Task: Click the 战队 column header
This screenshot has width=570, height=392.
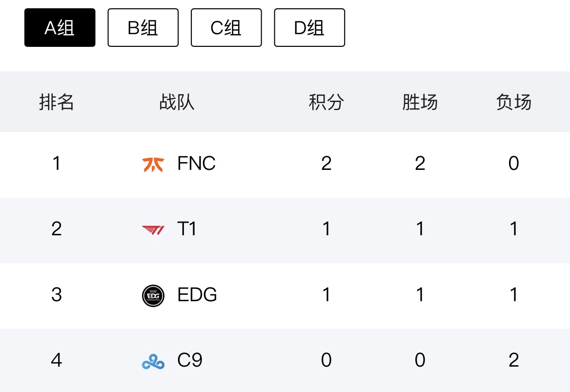Action: 177,103
